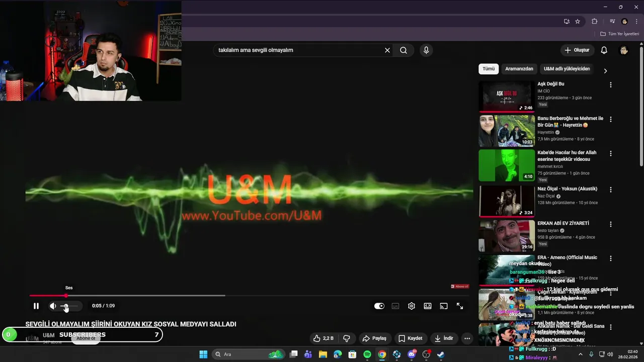
Task: Open the player settings gear
Action: tap(412, 306)
